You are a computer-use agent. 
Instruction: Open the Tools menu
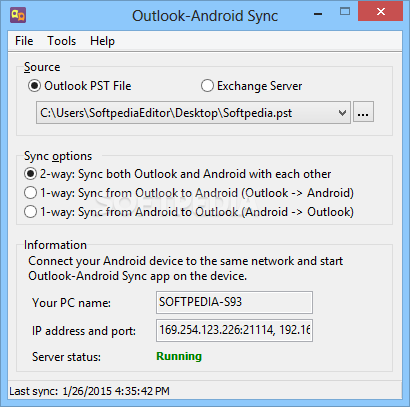point(62,41)
